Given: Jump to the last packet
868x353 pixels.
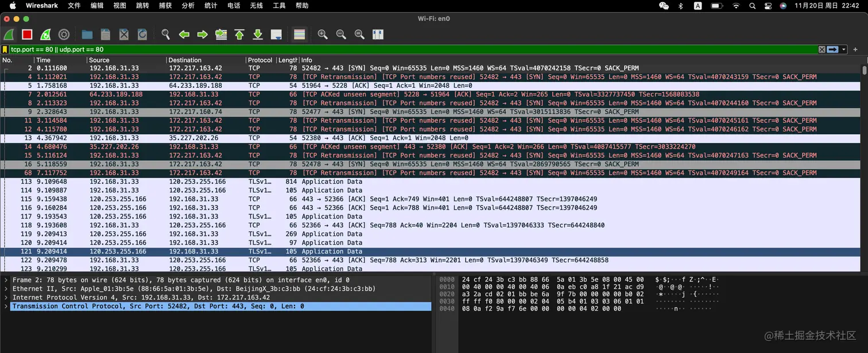Looking at the screenshot, I should click(x=258, y=34).
